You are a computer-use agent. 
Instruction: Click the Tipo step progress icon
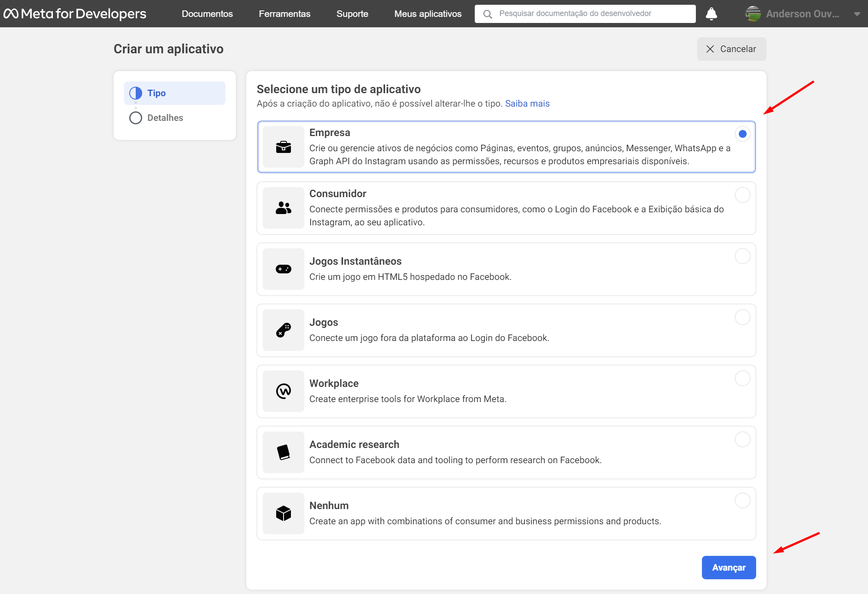point(136,93)
